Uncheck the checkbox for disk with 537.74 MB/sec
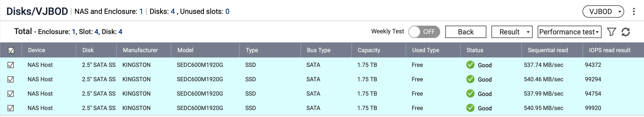This screenshot has height=117, width=644. point(10,65)
